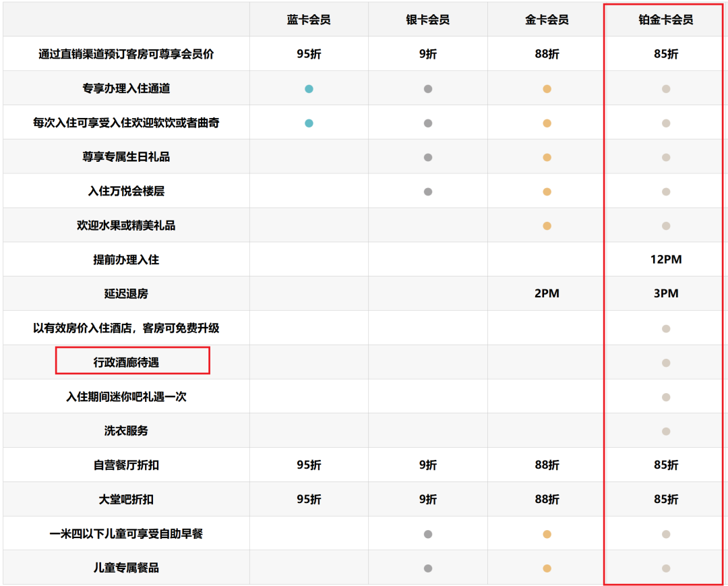Click the platinum-card dot in 入住期间迷你吧礼遇一次 row
728x586 pixels.
[666, 397]
